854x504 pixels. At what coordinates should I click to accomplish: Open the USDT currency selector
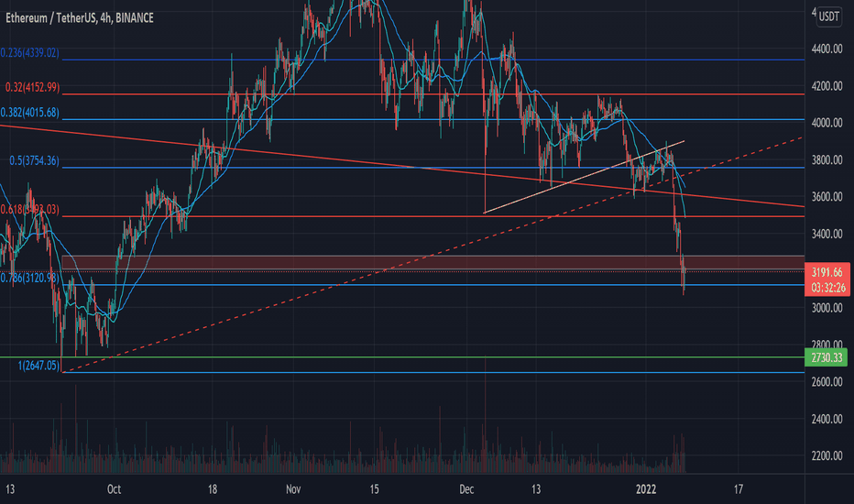[x=829, y=16]
